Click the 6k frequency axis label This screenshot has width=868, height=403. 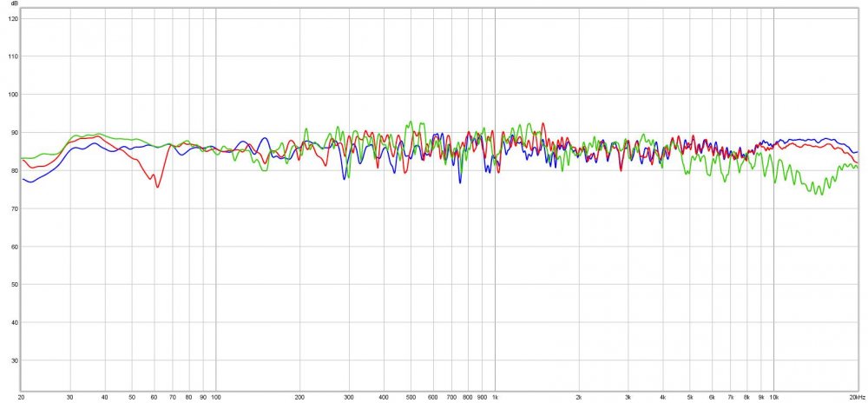click(x=712, y=398)
